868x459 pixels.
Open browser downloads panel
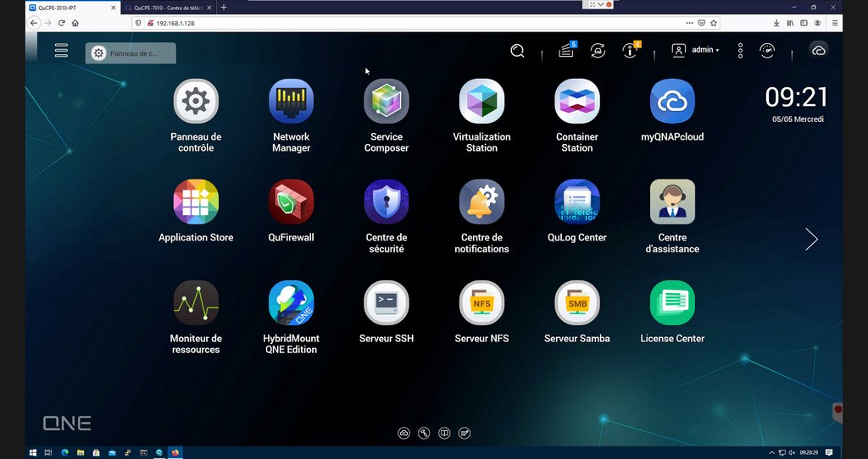click(776, 23)
